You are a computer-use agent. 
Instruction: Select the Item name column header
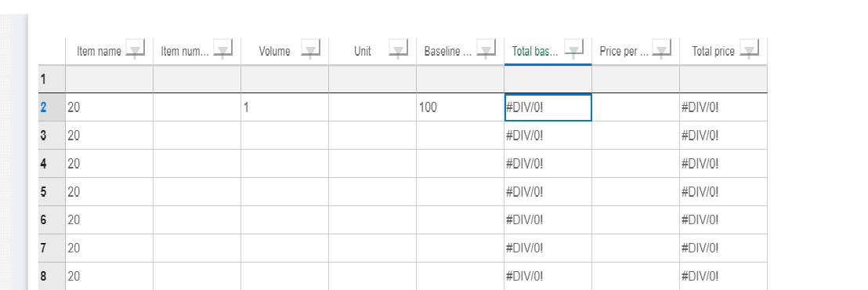(99, 52)
